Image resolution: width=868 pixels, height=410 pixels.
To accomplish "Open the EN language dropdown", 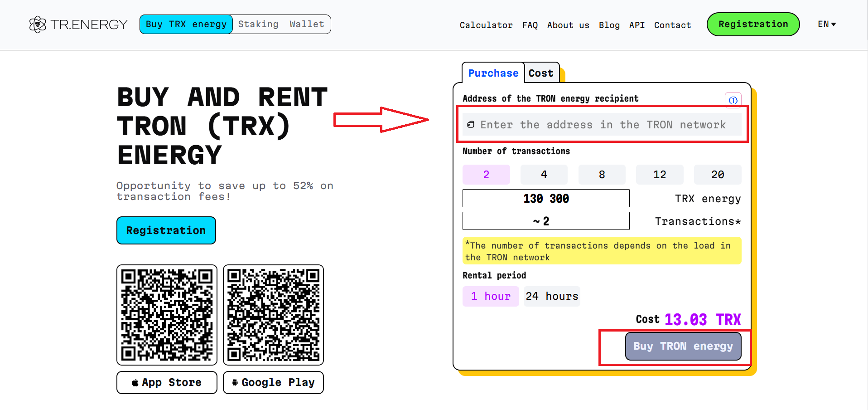I will (x=827, y=24).
